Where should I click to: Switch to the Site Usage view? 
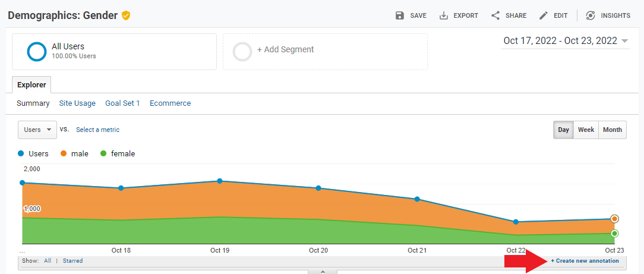click(77, 103)
